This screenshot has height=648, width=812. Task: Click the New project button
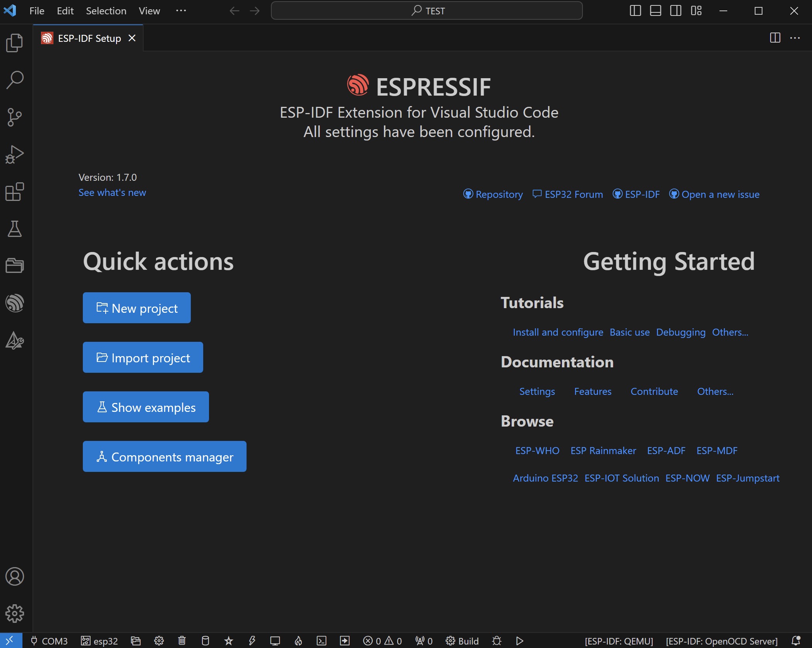pos(137,308)
